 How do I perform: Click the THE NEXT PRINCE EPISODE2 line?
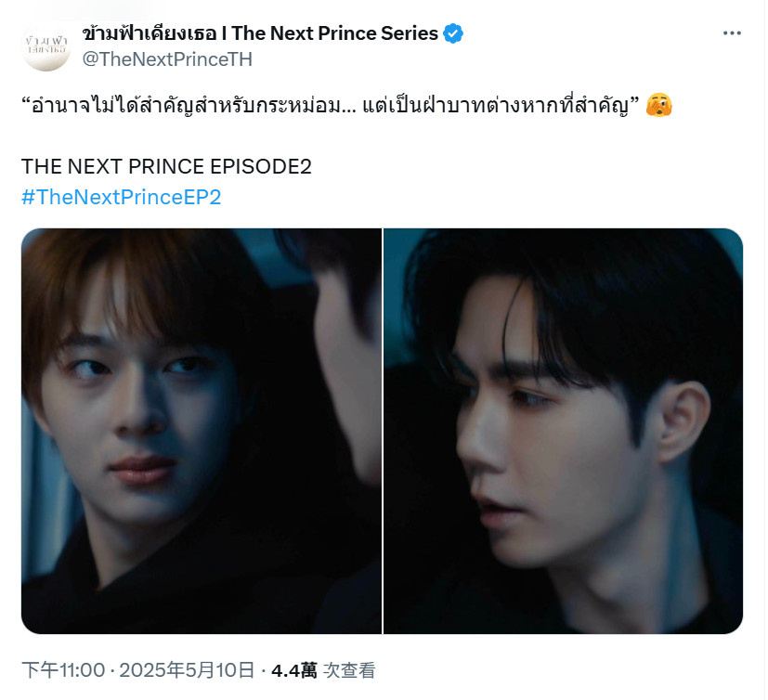point(166,166)
